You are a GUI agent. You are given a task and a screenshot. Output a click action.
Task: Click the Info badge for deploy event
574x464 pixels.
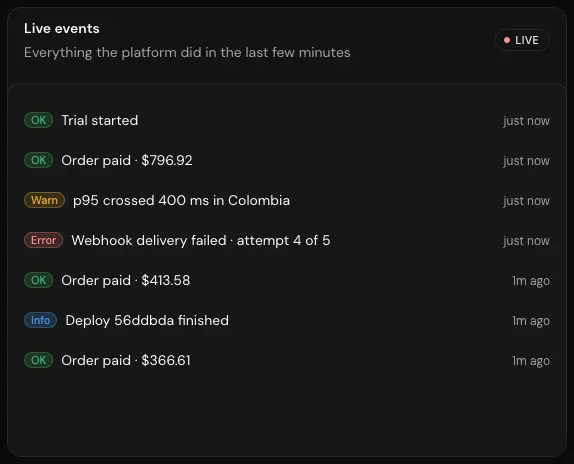coord(40,320)
